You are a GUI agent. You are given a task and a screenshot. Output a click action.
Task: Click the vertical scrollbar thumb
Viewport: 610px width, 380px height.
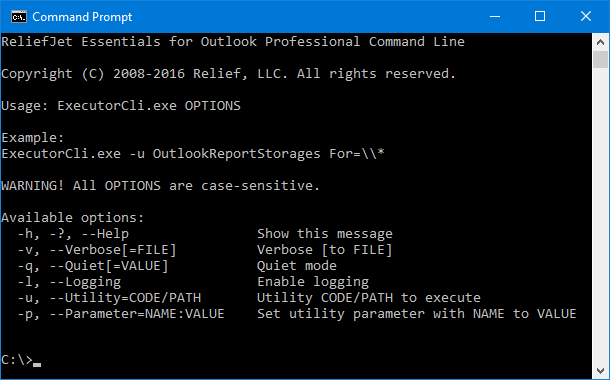600,60
